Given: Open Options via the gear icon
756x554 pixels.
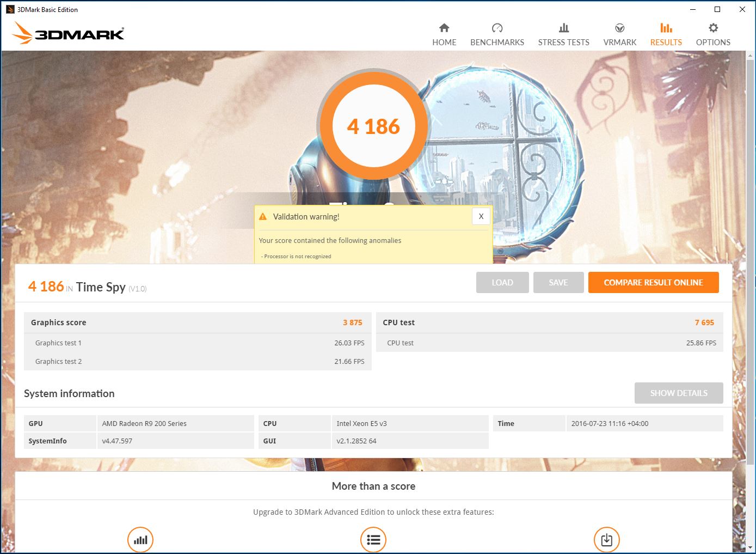Looking at the screenshot, I should pos(713,28).
